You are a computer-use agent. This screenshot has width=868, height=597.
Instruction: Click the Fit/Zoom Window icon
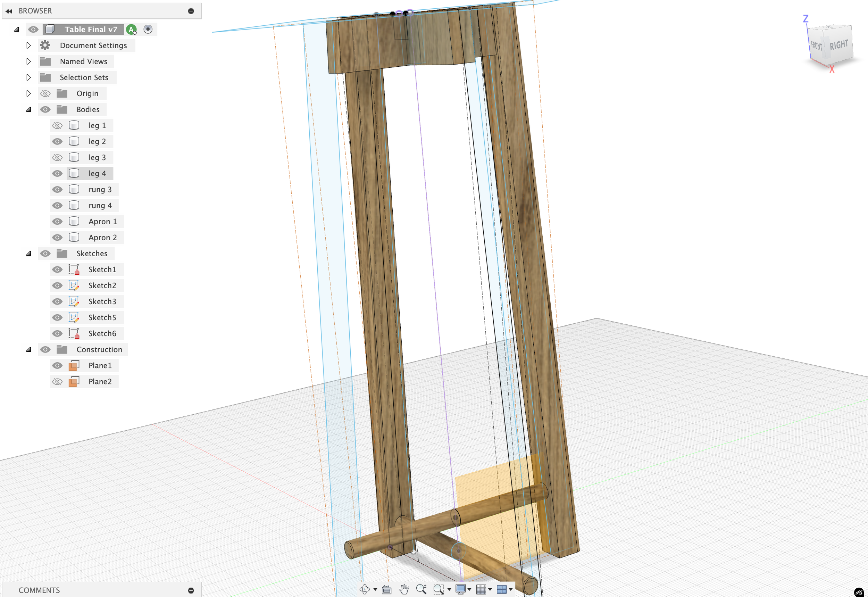(438, 589)
